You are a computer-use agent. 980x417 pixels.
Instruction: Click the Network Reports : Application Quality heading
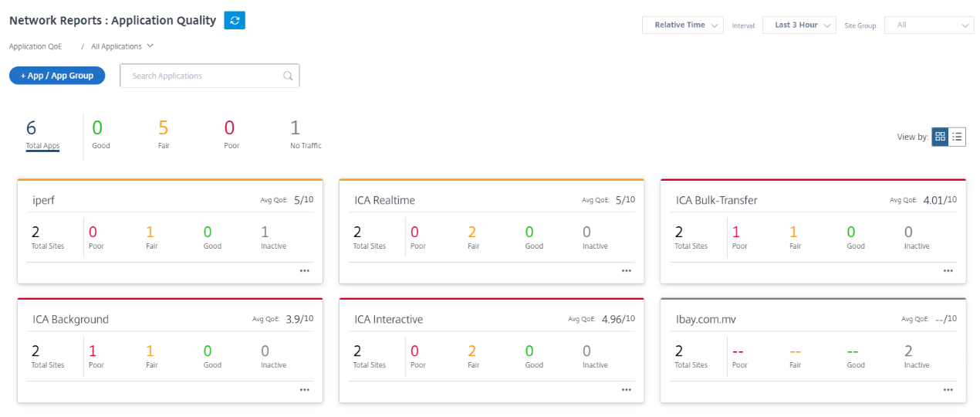pos(113,21)
